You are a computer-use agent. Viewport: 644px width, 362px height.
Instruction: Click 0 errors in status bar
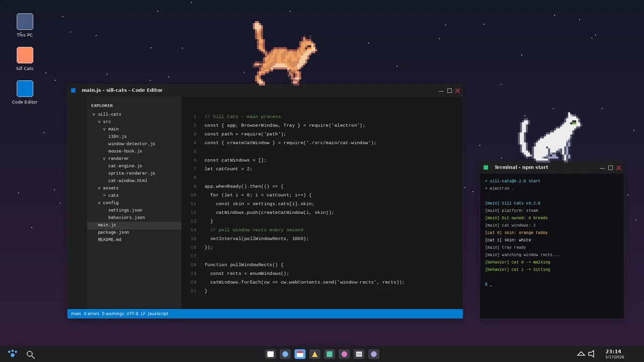point(92,314)
